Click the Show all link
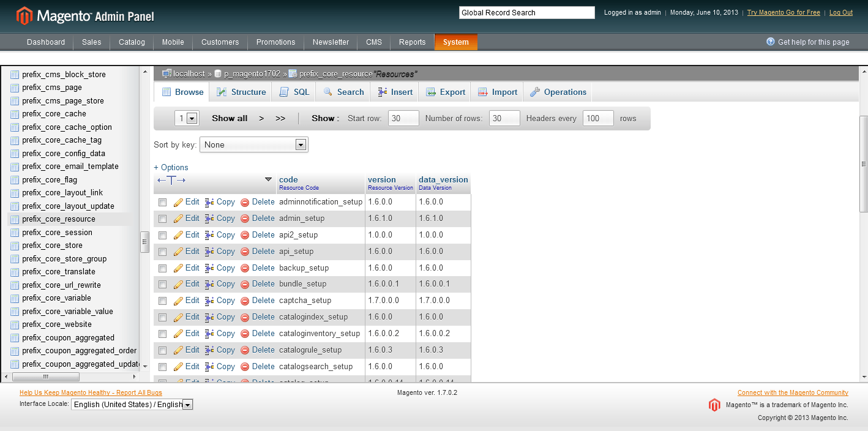Image resolution: width=868 pixels, height=431 pixels. click(230, 118)
